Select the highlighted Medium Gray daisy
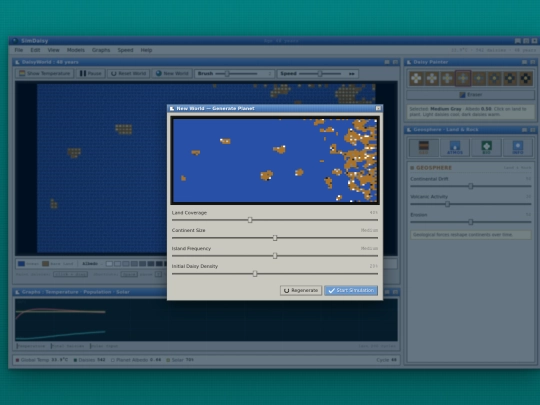Screen dimensions: 540x405 (463, 79)
